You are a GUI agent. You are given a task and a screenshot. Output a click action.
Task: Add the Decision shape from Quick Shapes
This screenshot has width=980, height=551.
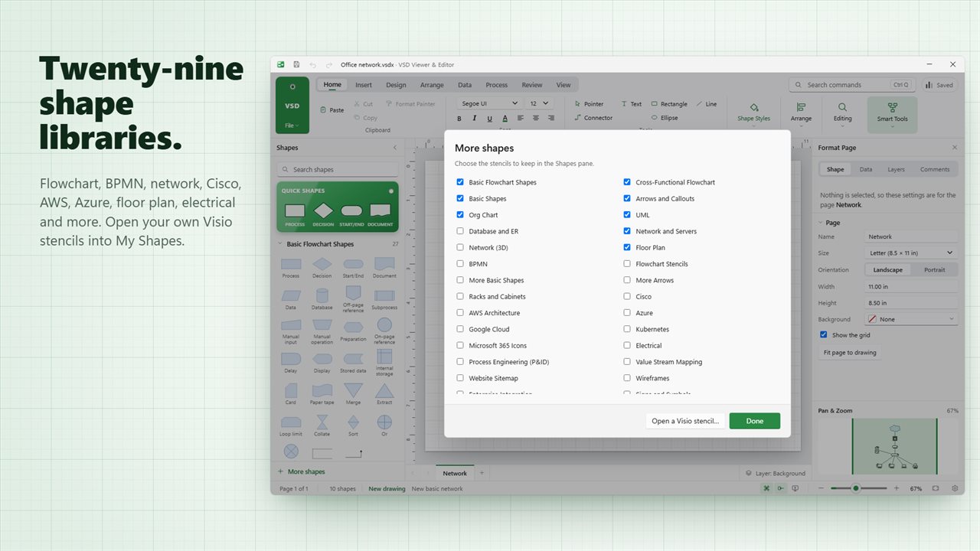[323, 214]
